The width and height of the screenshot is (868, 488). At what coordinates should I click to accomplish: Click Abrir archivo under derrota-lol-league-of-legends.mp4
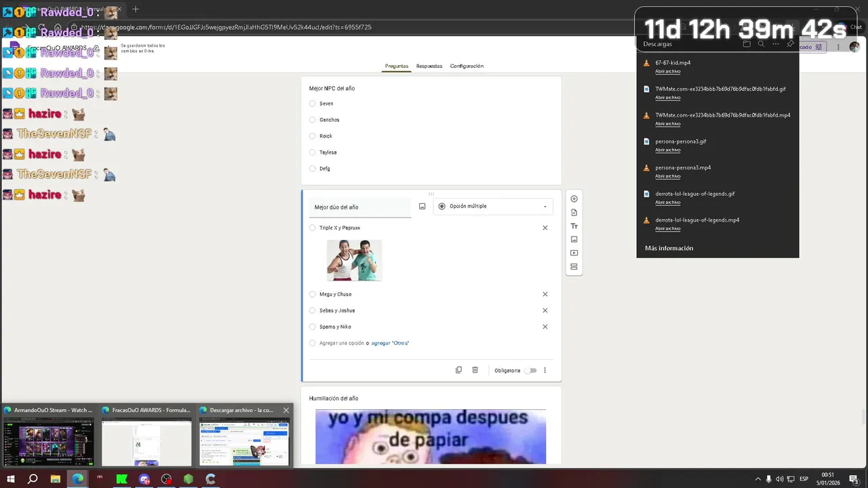click(668, 228)
